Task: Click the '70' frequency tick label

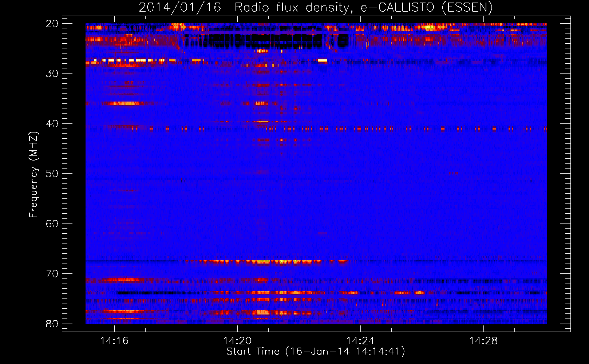Action: (52, 274)
